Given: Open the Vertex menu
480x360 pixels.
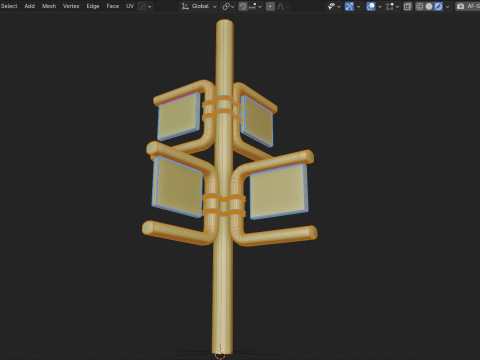Looking at the screenshot, I should (x=71, y=6).
